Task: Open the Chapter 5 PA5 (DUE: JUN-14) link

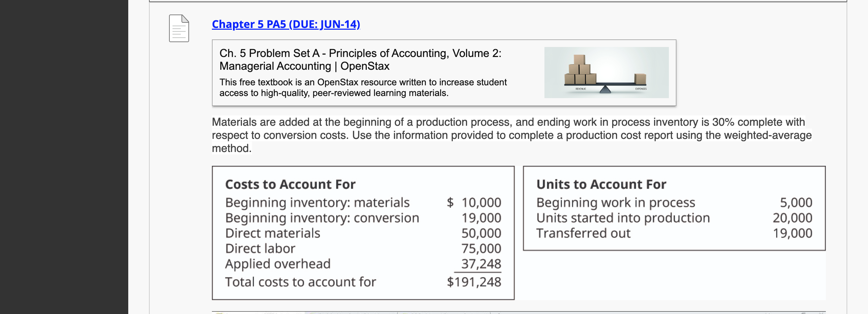Action: [286, 24]
